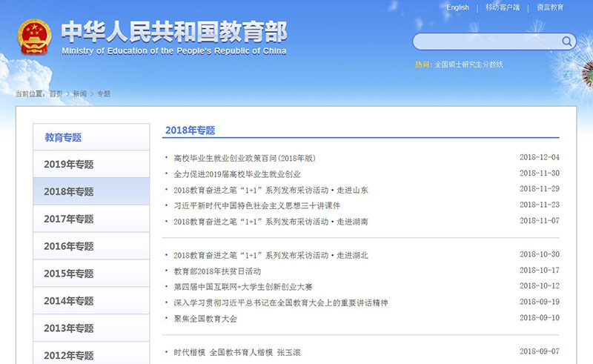
Task: Click the search magnifier icon
Action: click(x=566, y=42)
